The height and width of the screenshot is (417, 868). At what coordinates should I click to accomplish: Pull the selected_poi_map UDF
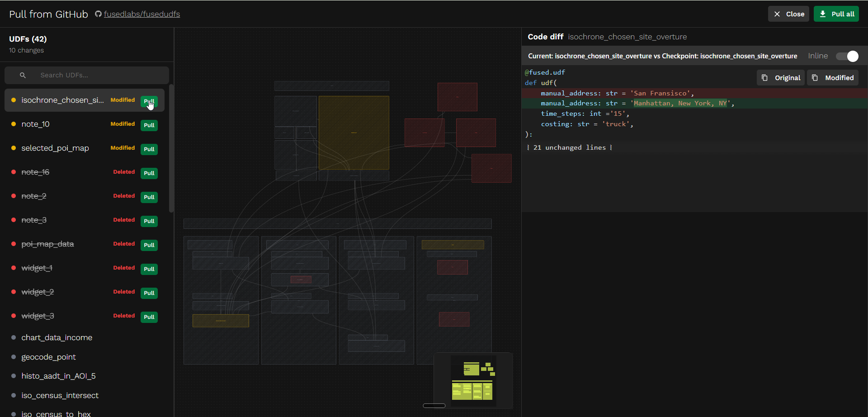point(149,149)
